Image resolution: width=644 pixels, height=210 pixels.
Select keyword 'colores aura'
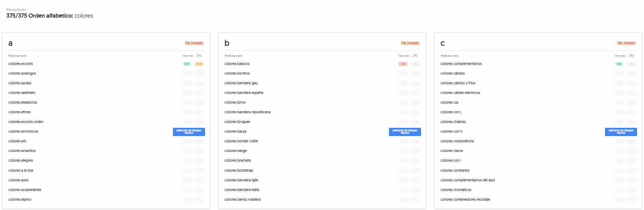pyautogui.click(x=18, y=180)
